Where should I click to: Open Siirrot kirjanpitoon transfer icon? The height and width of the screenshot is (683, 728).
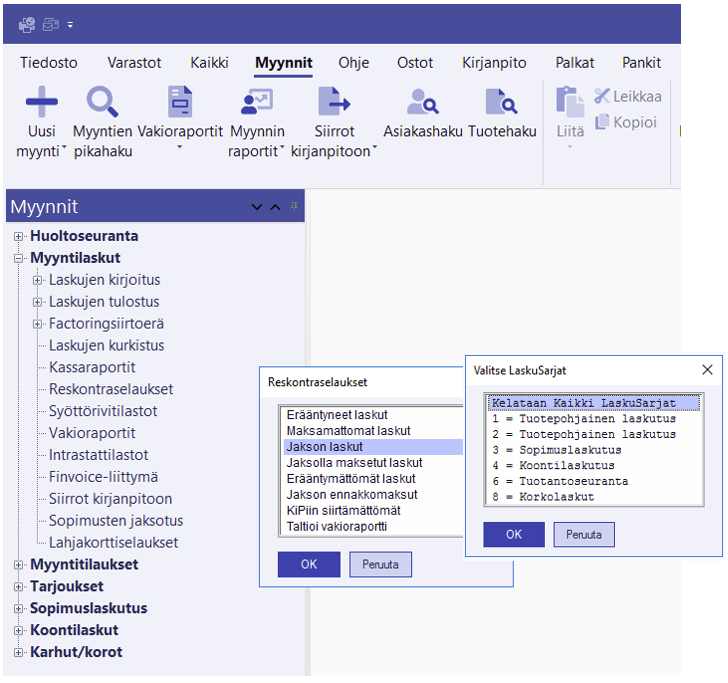coord(334,102)
